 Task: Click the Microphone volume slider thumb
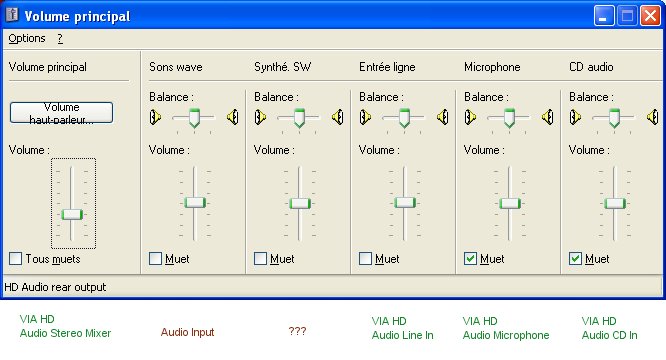coord(509,203)
